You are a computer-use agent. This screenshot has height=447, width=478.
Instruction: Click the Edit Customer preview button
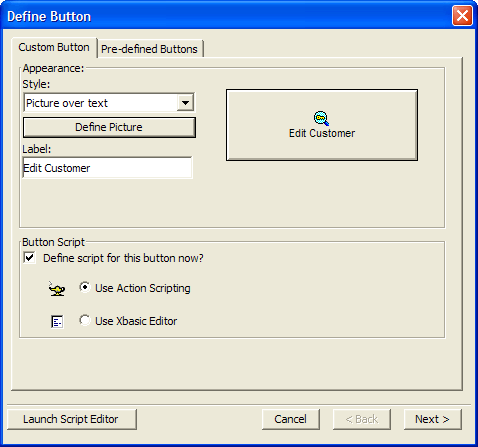pos(322,125)
